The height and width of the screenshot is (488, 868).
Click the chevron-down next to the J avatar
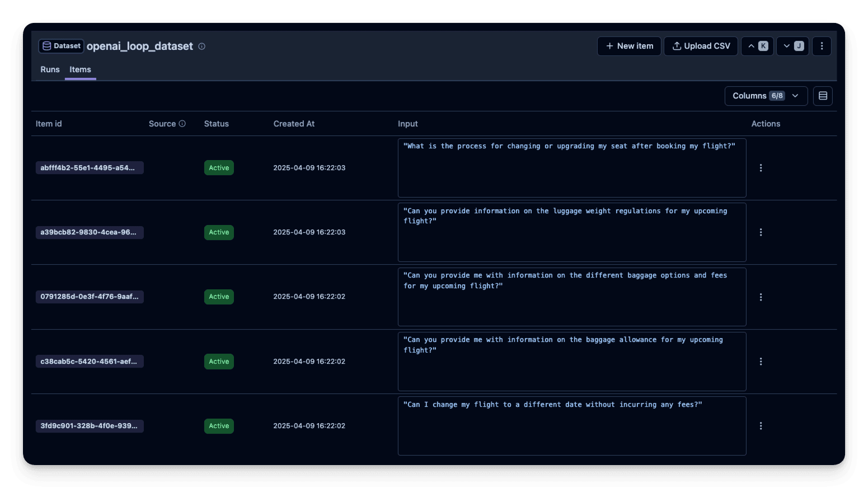[786, 46]
